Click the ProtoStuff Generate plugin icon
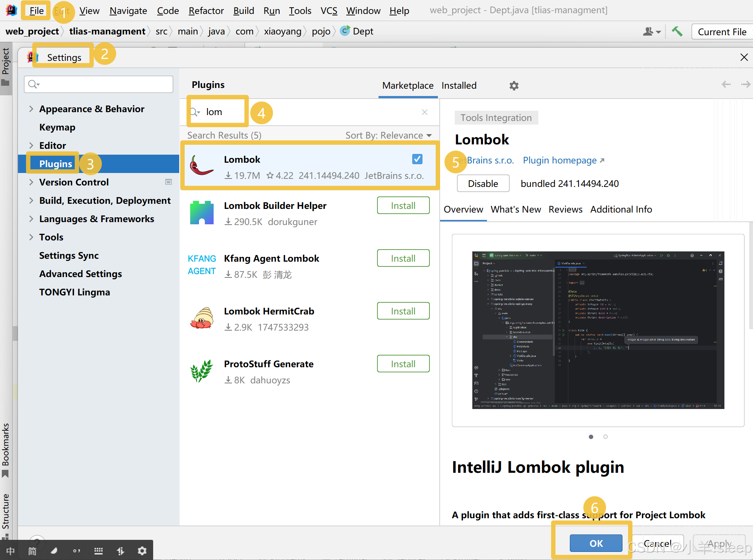 click(201, 371)
